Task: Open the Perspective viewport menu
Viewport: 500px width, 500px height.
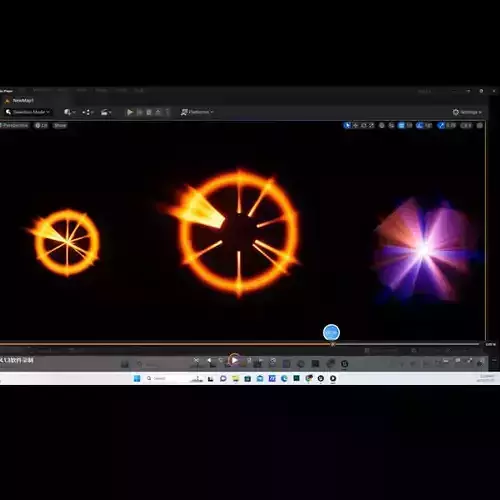Action: tap(15, 125)
